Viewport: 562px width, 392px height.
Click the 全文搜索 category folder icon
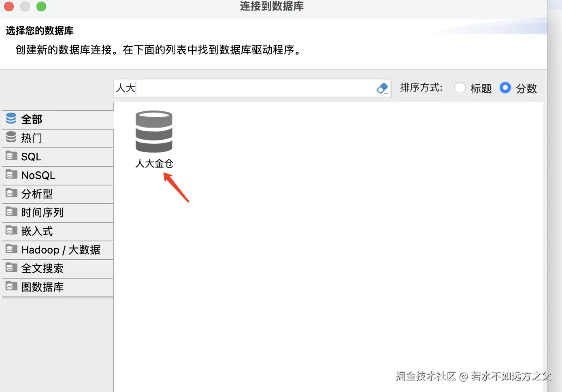(x=11, y=267)
